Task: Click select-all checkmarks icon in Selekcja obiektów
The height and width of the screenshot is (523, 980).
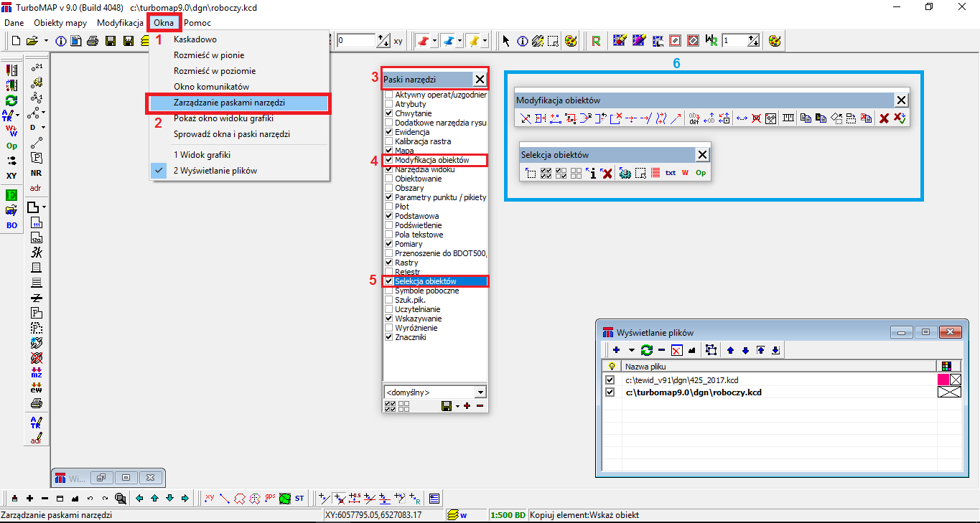Action: click(546, 173)
